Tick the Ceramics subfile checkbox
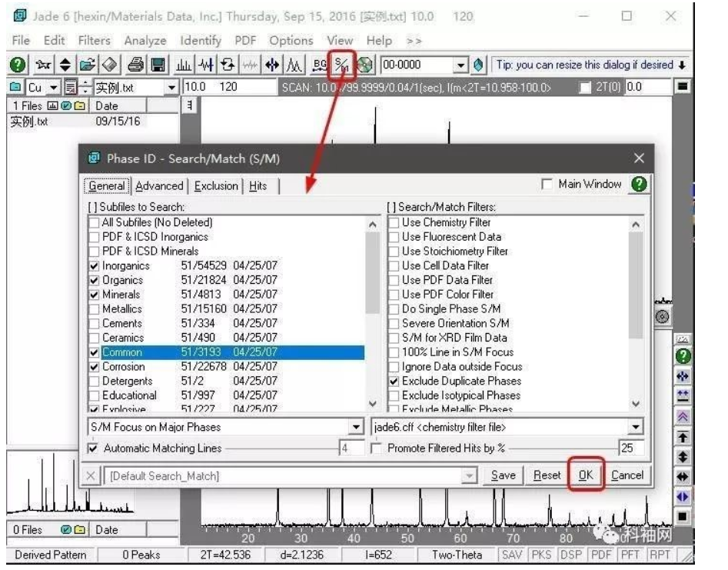Screen dimensions: 728x570 [x=95, y=338]
